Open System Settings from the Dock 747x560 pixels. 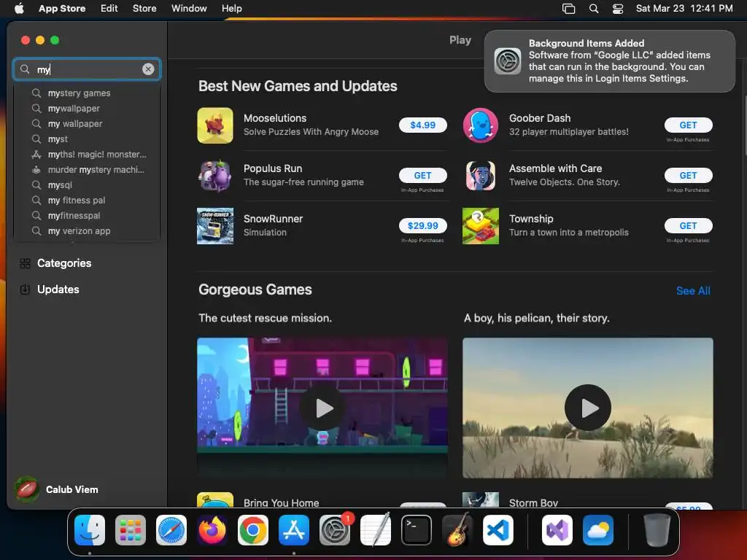(x=334, y=530)
